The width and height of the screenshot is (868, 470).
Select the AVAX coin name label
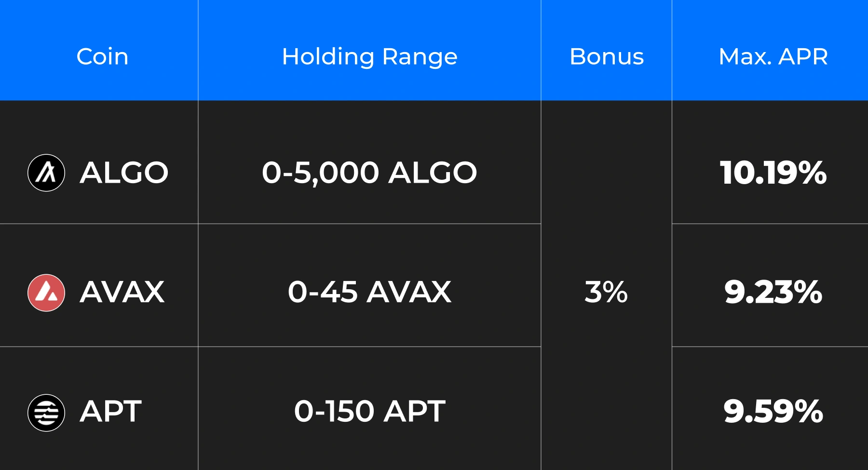(122, 292)
